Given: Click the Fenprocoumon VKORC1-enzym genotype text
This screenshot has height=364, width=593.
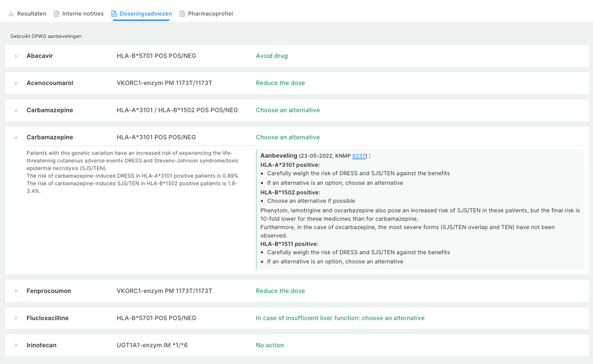Looking at the screenshot, I should point(164,291).
